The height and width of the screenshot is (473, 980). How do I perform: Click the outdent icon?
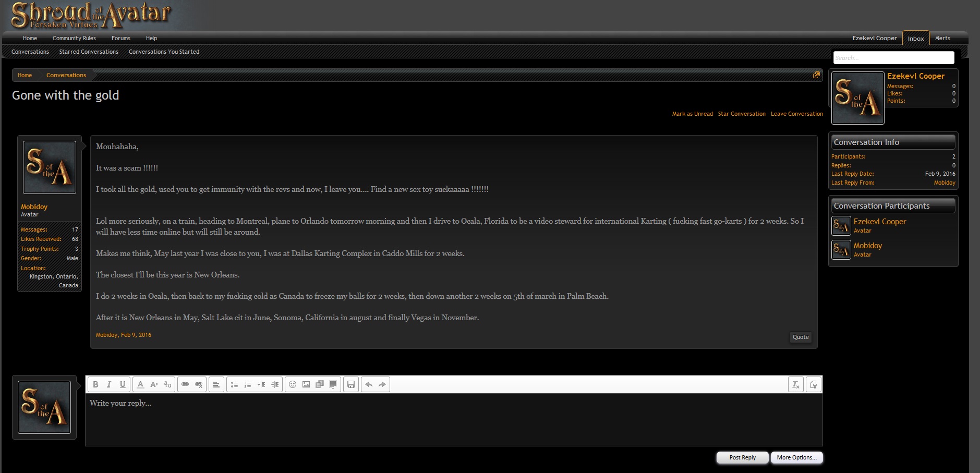coord(261,385)
